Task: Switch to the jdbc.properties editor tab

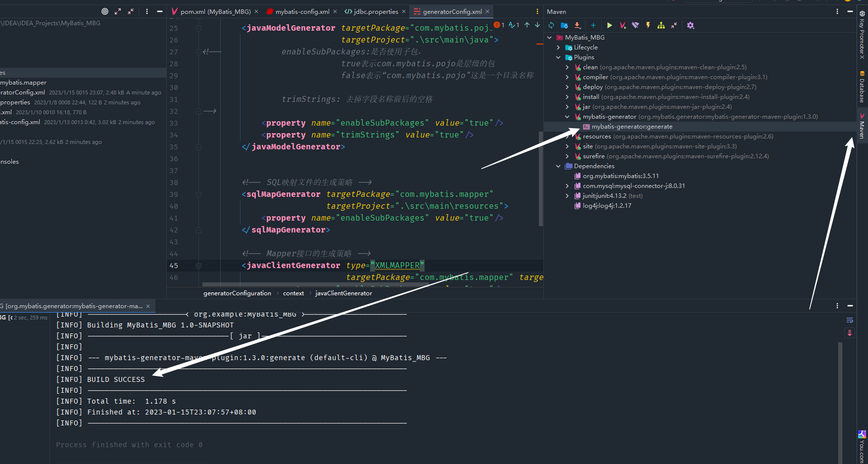Action: coord(376,11)
